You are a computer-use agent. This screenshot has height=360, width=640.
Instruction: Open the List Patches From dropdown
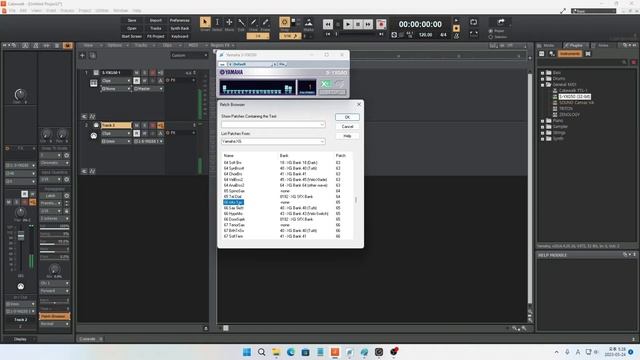(x=273, y=141)
